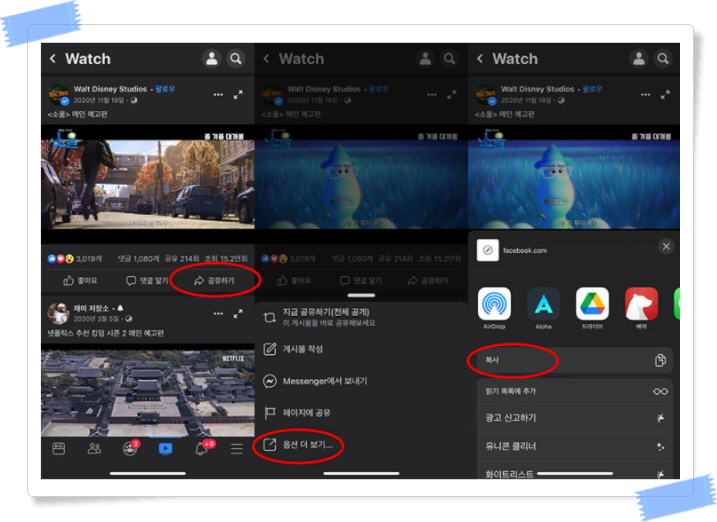Select 페이지에 공유 in the share sheet
717x522 pixels.
click(361, 413)
